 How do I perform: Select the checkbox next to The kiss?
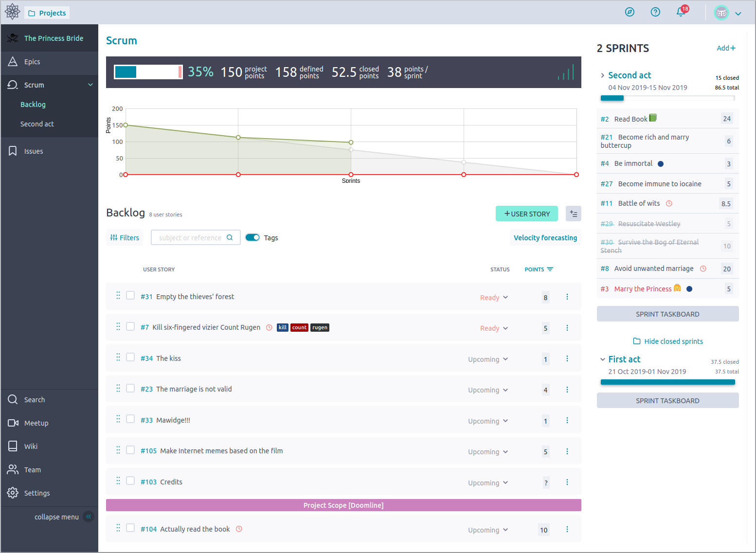click(130, 357)
